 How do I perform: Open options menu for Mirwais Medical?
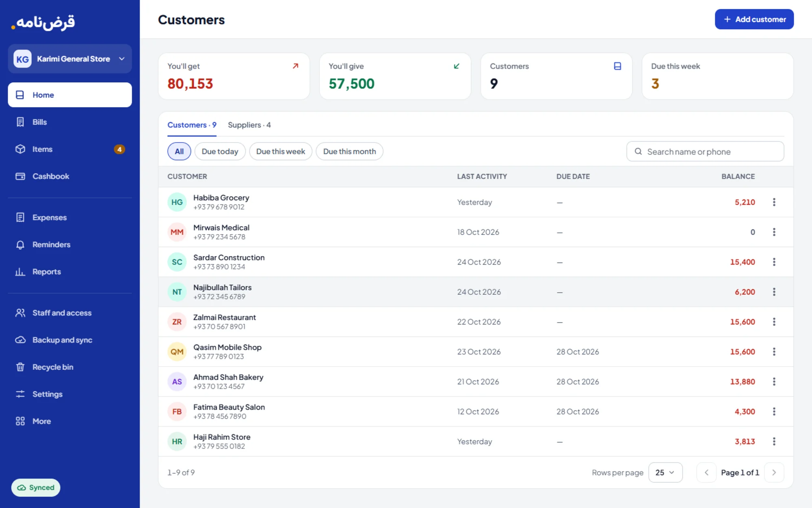pyautogui.click(x=774, y=232)
